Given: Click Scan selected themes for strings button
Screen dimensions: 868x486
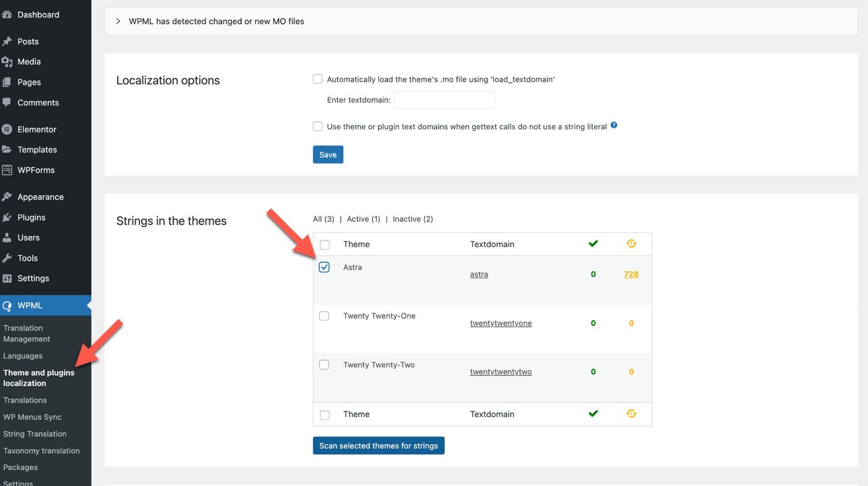Looking at the screenshot, I should coord(378,445).
